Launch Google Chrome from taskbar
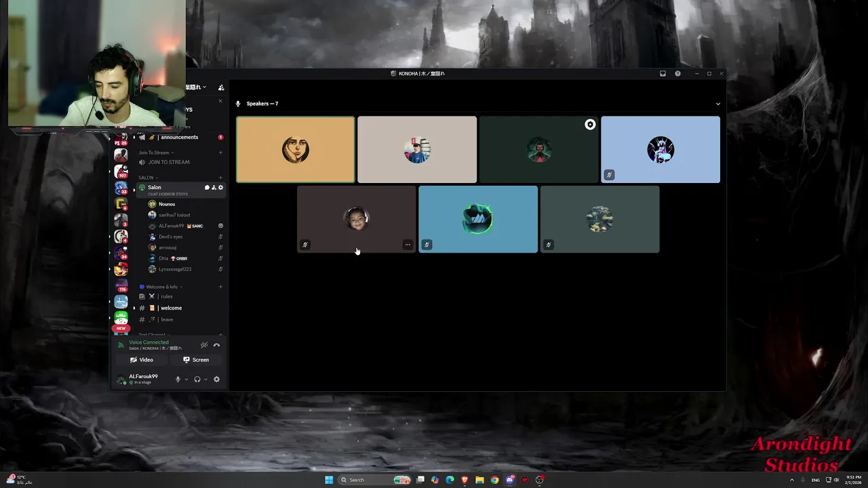 (x=494, y=480)
